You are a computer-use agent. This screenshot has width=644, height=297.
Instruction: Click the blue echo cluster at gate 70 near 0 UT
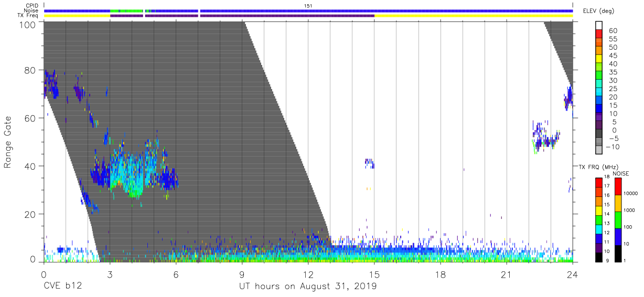(x=50, y=84)
